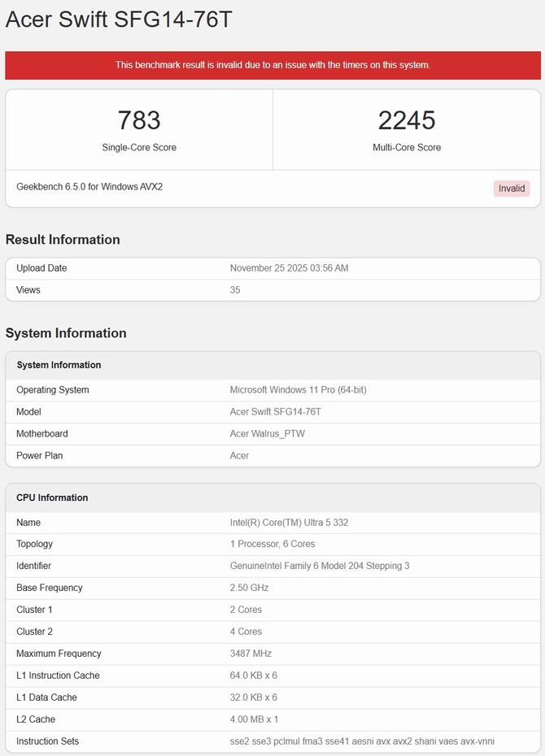Viewport: 545px width, 756px height.
Task: Click the 'Power Plan' row label
Action: (x=40, y=455)
